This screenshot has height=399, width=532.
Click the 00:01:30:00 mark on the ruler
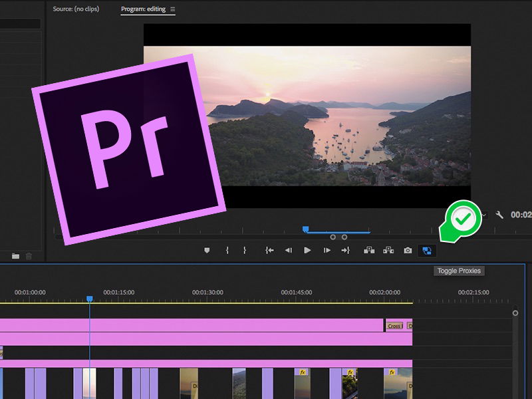click(207, 292)
